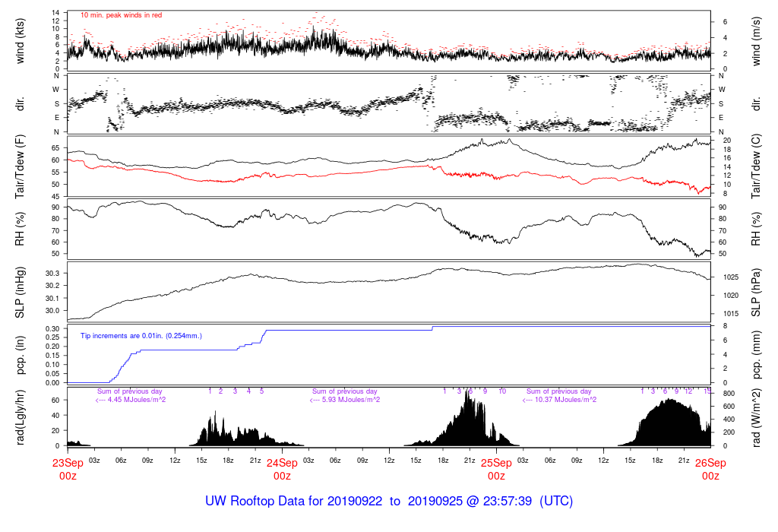
Task: Click the 'rad(Lgly/hr)' axis label
Action: [20, 417]
